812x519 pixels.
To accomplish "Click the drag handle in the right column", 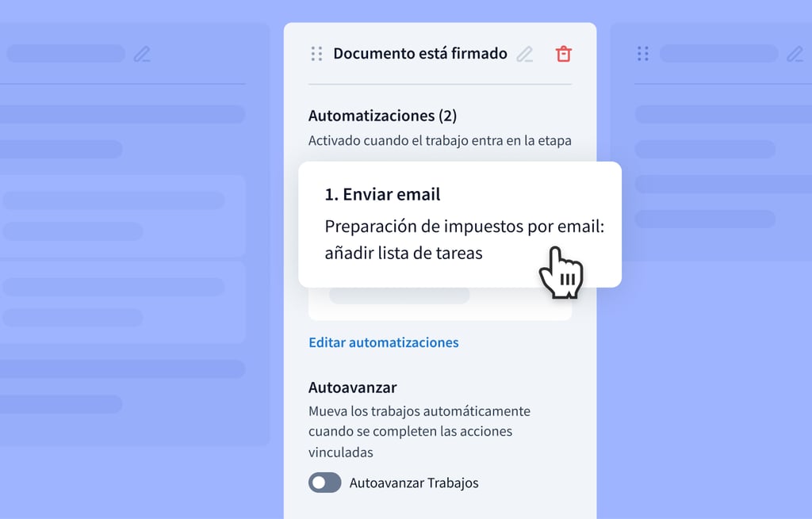I will [643, 54].
